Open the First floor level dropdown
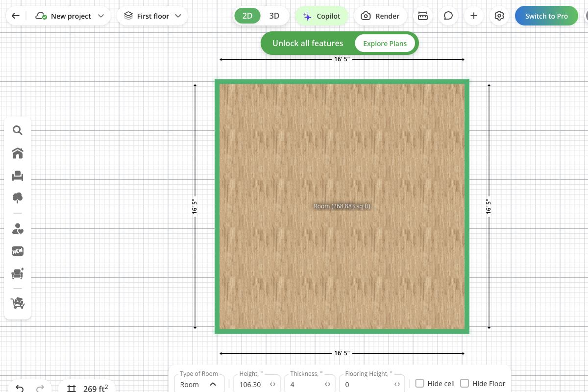This screenshot has height=392, width=588. (152, 16)
